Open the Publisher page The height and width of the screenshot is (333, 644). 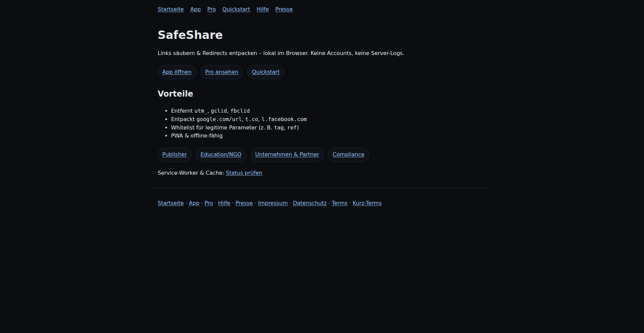(x=174, y=155)
